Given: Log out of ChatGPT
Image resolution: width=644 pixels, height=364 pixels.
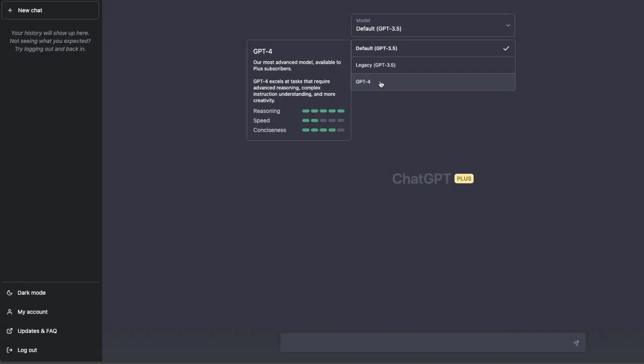Looking at the screenshot, I should (x=27, y=350).
